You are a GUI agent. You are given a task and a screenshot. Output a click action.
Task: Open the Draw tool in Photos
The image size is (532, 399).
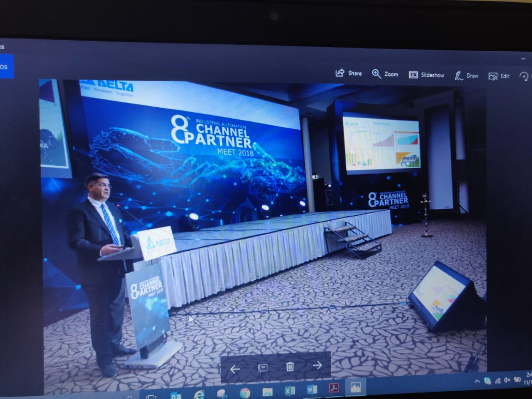point(466,76)
